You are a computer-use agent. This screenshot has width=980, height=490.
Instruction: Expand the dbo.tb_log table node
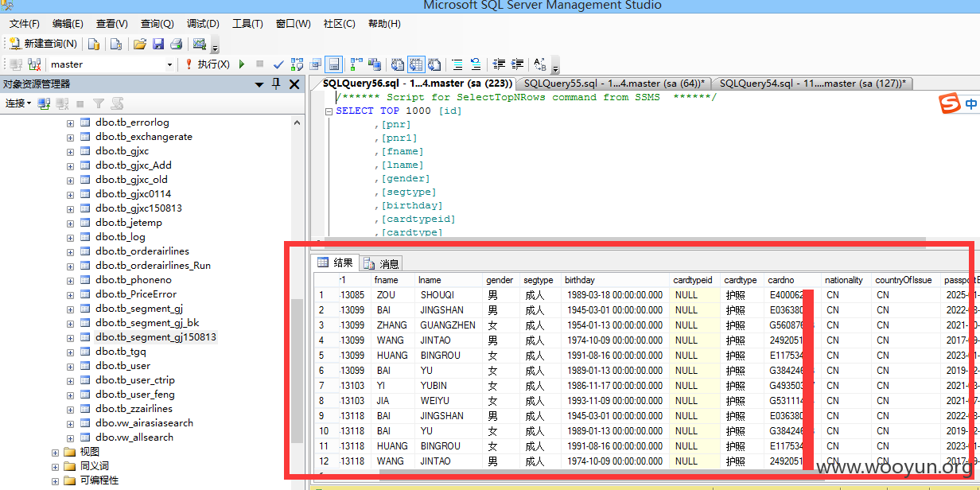click(70, 237)
